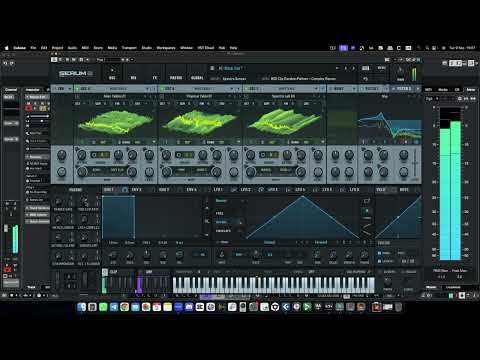Screen dimensions: 480x360
Task: Open the NOISE dropdown arrow
Action: coord(354,89)
